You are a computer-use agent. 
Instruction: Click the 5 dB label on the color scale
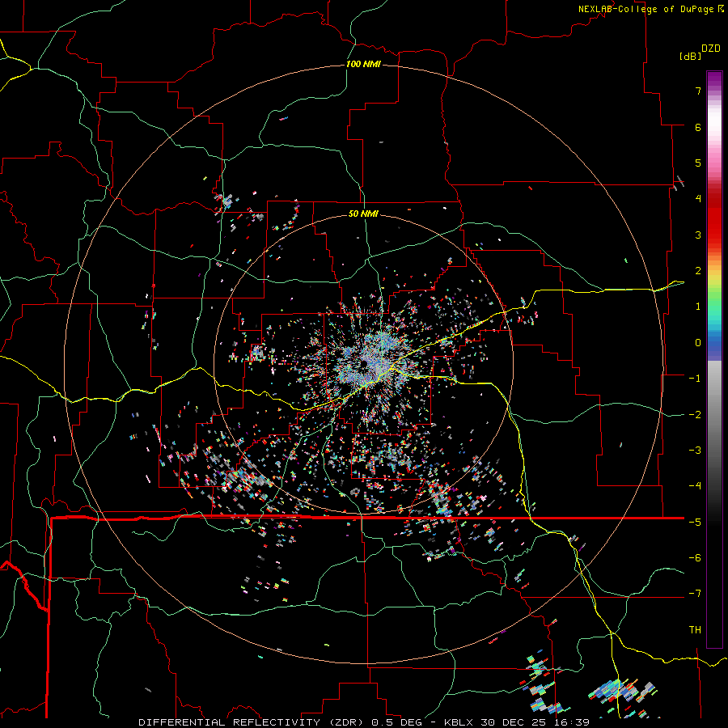tap(698, 163)
